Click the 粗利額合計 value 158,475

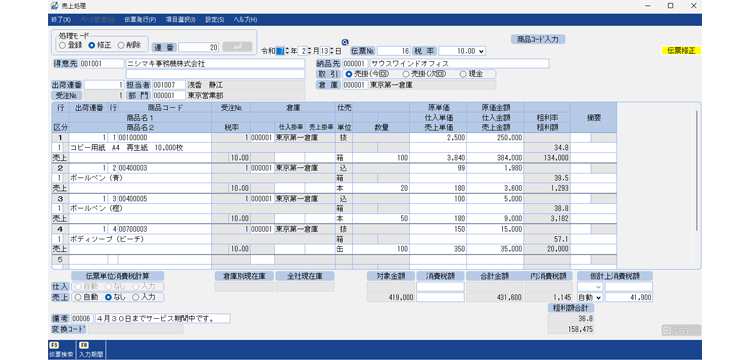pos(571,329)
